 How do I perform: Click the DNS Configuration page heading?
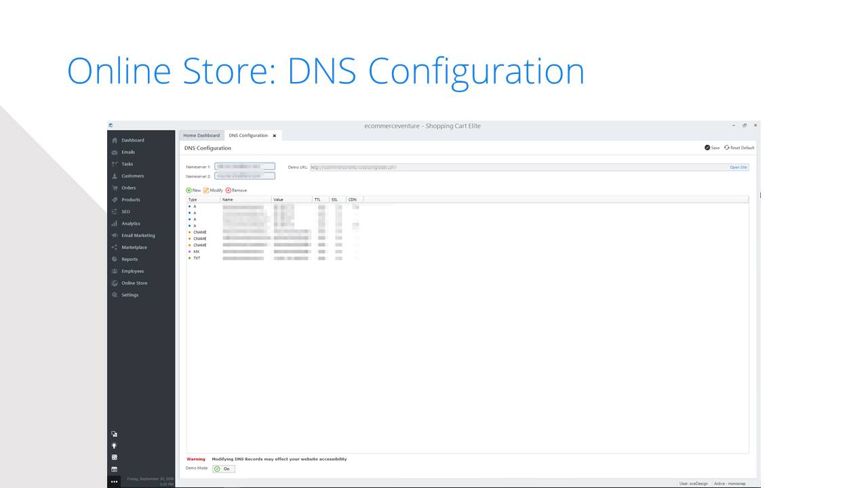point(208,148)
